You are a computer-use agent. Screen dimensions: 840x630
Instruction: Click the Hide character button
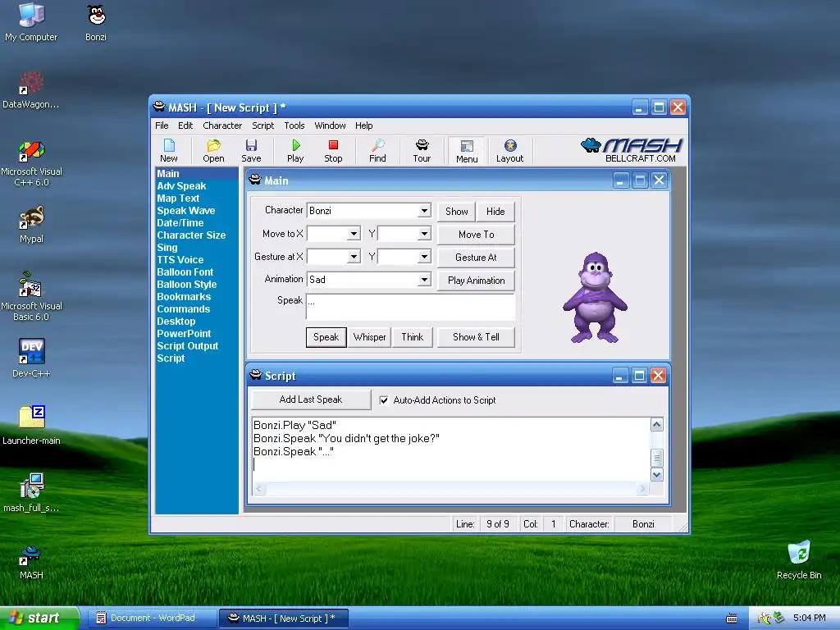tap(495, 211)
